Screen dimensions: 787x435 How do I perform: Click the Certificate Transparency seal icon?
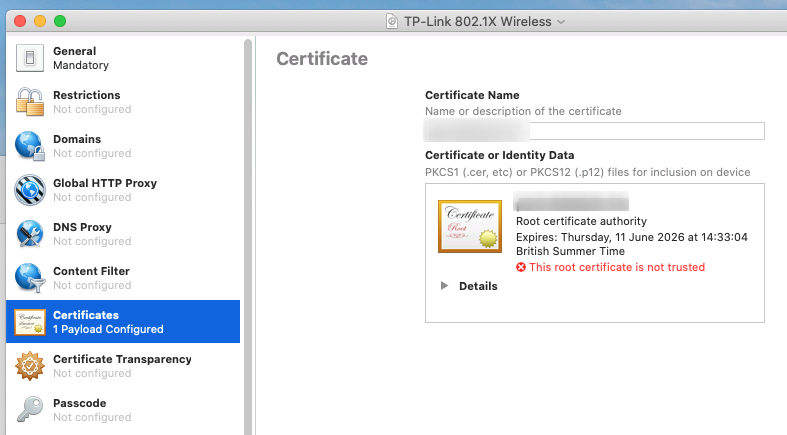point(30,366)
